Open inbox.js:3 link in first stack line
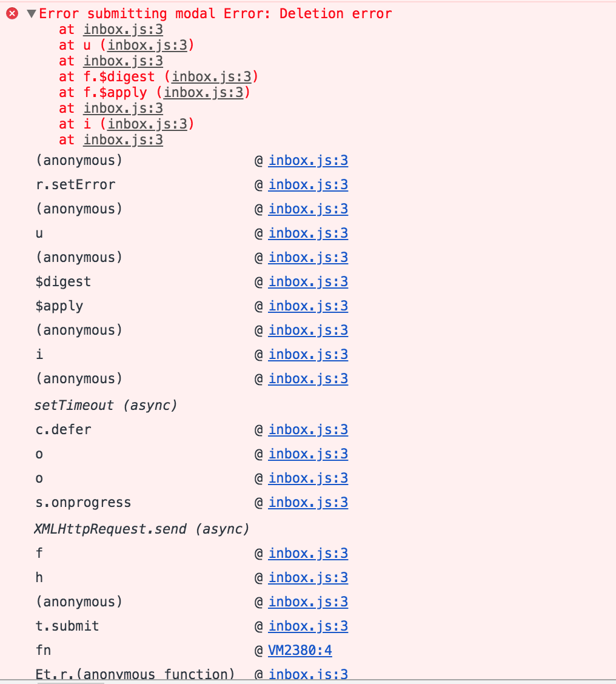The height and width of the screenshot is (684, 616). point(124,29)
